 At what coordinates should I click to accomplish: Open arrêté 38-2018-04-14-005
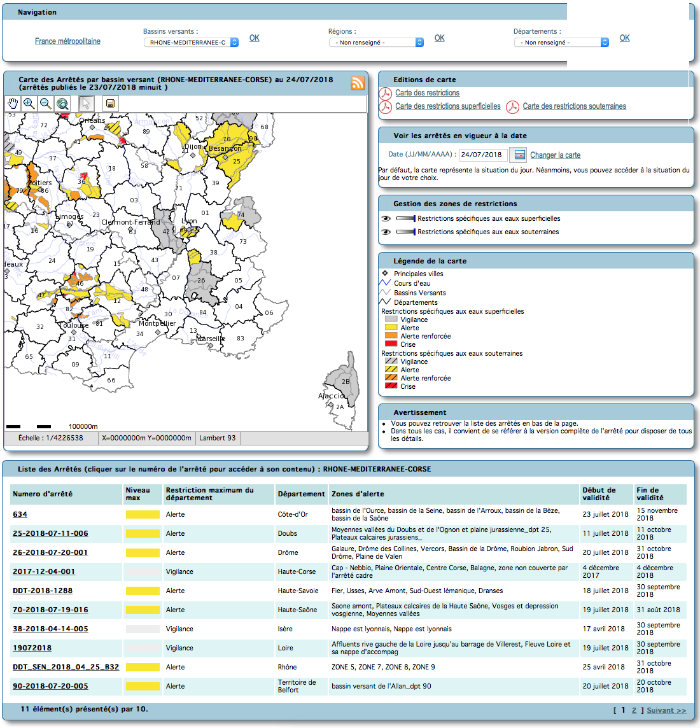click(x=50, y=629)
